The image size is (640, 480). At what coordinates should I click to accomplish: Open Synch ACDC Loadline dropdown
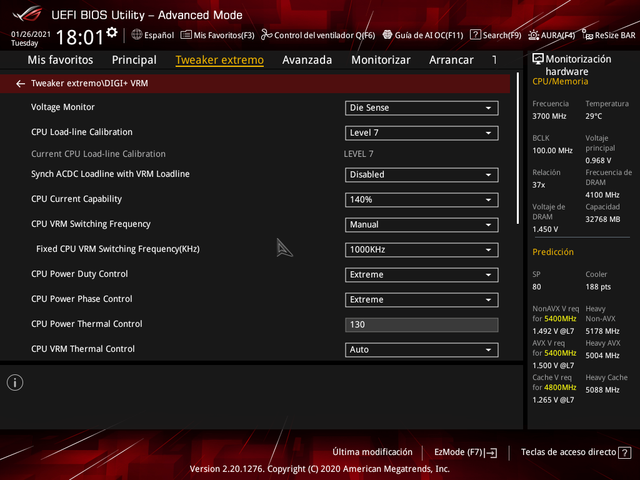(x=422, y=175)
